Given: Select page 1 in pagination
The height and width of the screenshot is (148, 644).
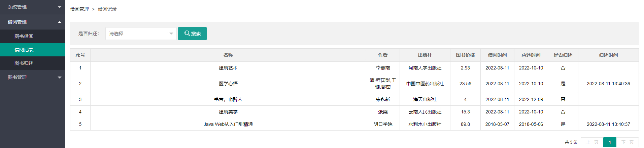Looking at the screenshot, I should coord(610,142).
